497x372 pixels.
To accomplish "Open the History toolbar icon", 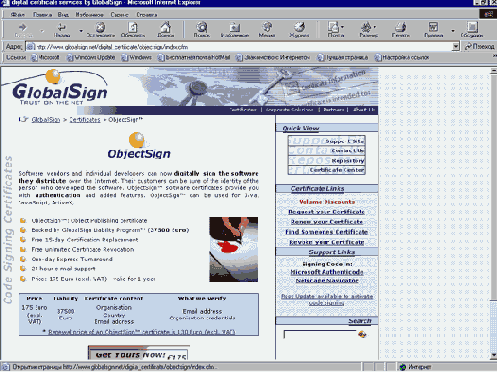I will [x=299, y=27].
